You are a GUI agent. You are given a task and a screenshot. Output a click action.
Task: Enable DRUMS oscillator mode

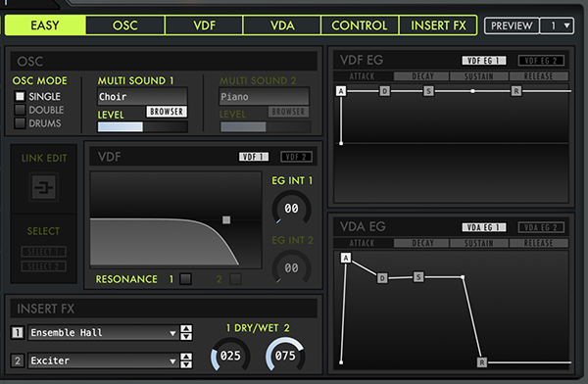(20, 123)
